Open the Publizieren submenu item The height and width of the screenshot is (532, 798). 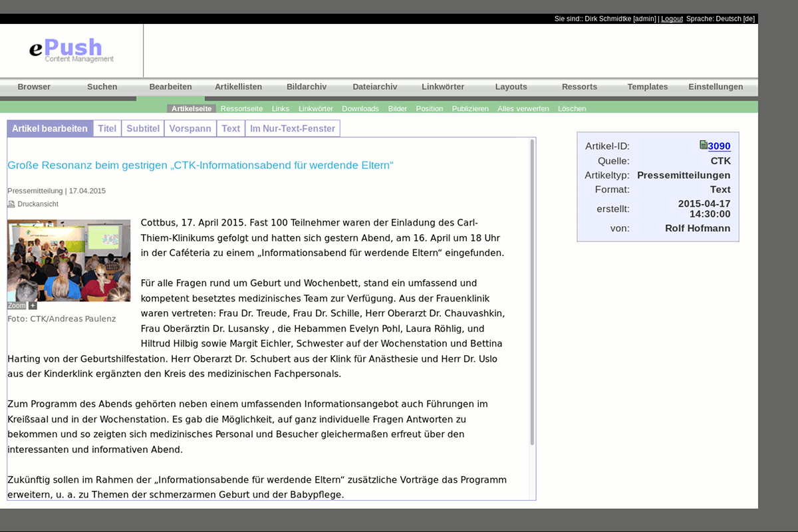470,108
